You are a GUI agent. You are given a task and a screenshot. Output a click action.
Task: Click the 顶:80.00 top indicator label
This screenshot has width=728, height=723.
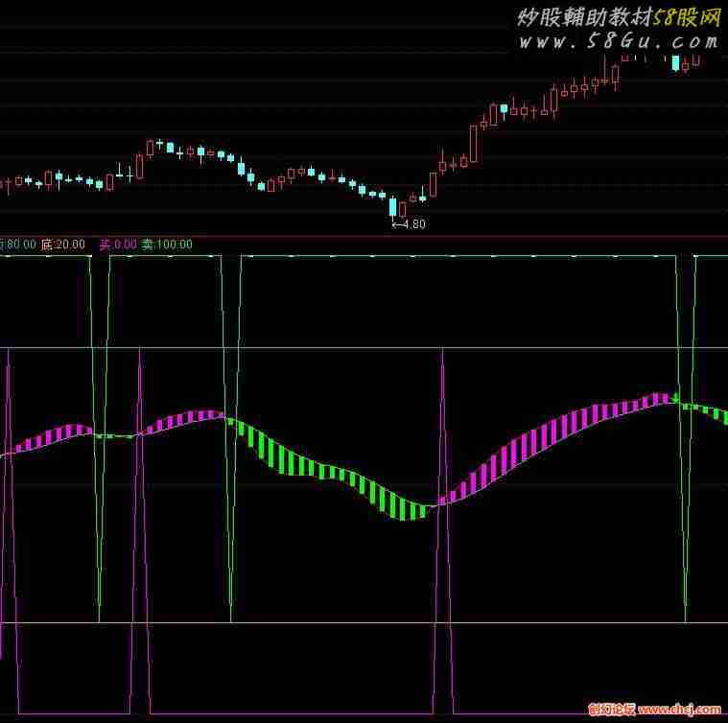(x=17, y=245)
